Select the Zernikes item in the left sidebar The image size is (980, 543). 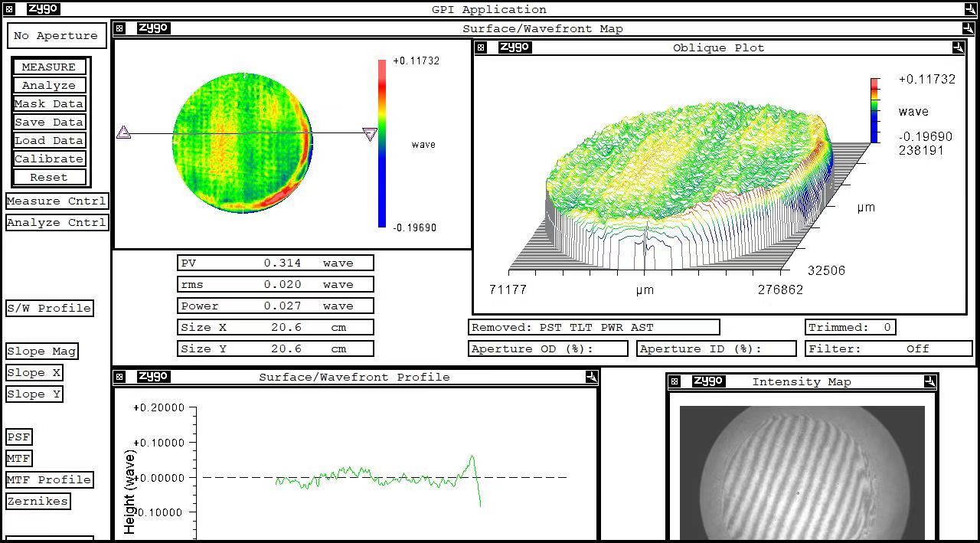click(38, 501)
